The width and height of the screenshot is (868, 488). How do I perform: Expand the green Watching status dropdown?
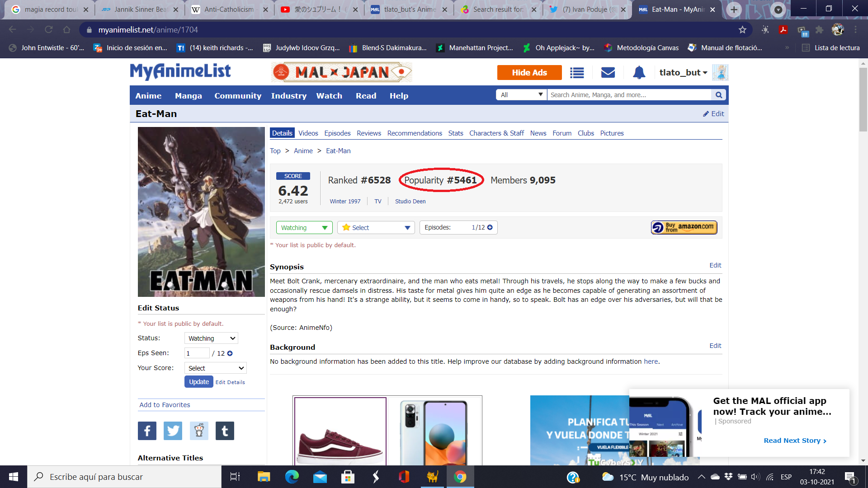[x=304, y=228]
